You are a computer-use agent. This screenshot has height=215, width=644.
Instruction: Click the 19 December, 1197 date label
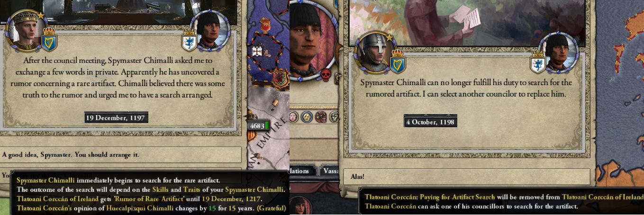point(116,117)
